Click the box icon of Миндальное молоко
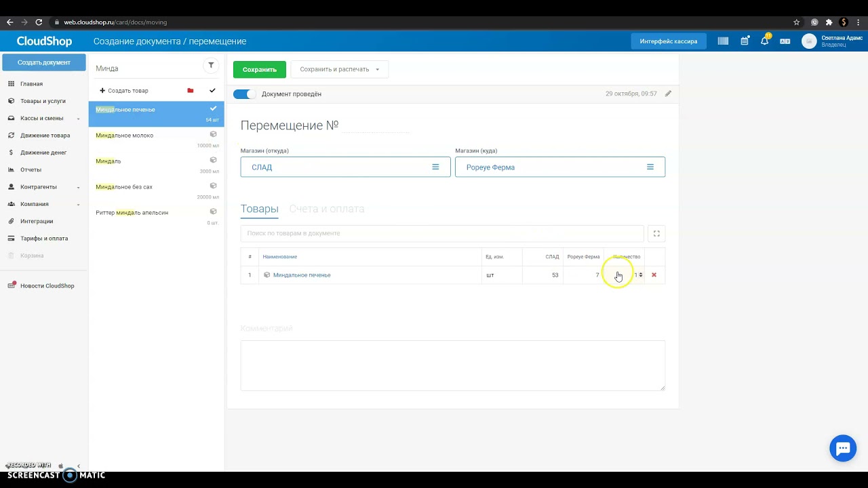The height and width of the screenshot is (488, 868). coord(213,134)
